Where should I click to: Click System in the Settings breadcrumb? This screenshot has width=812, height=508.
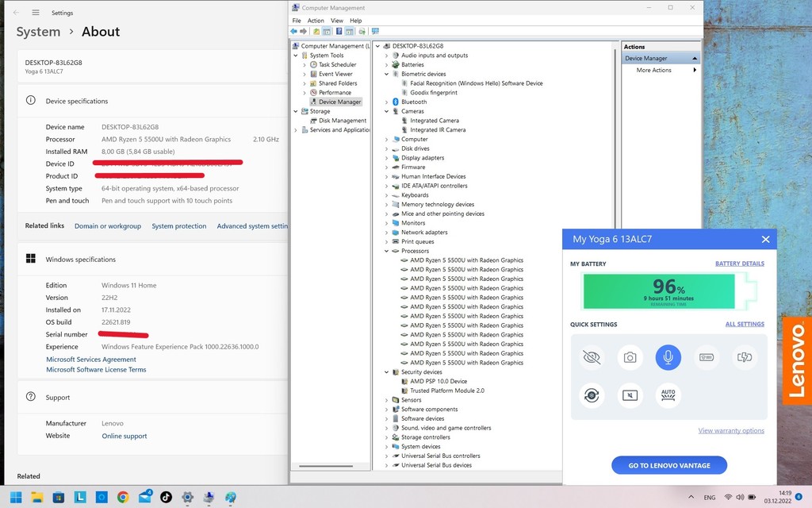tap(38, 32)
